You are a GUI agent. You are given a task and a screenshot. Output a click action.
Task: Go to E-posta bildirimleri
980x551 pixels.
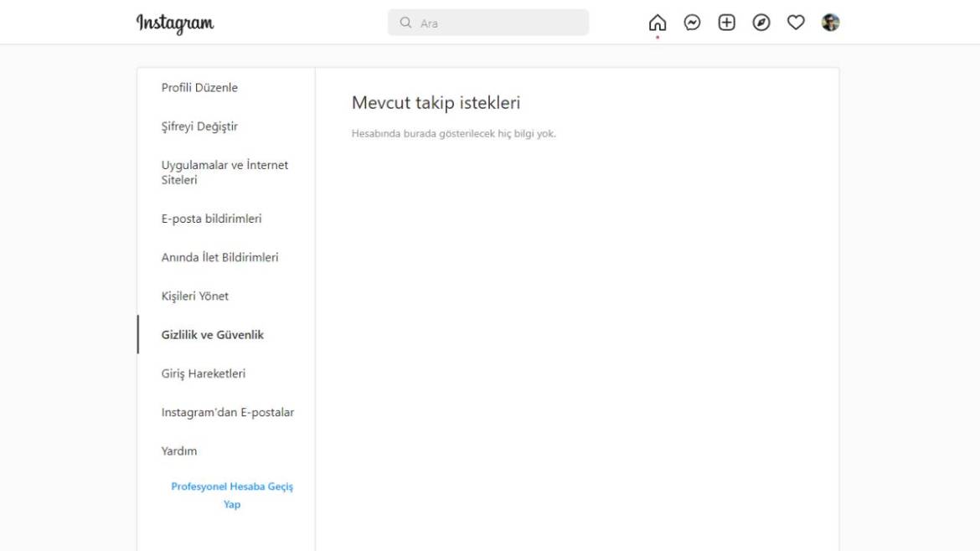click(211, 219)
